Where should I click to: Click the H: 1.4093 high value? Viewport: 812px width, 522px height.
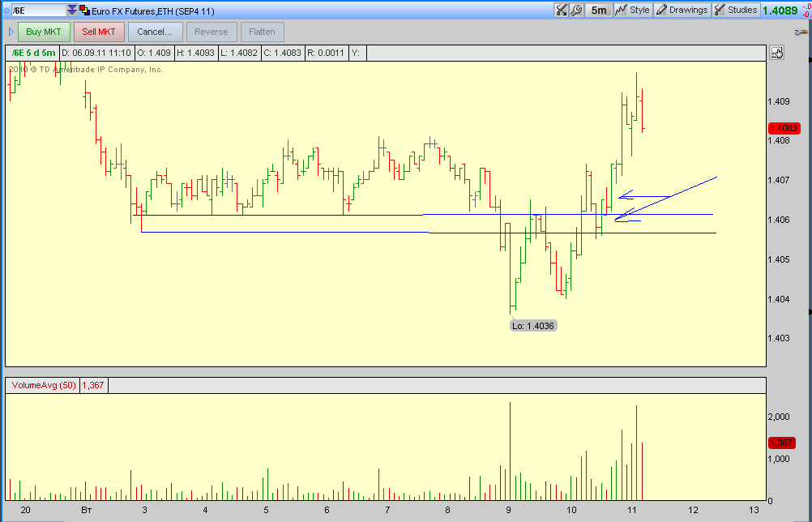[194, 53]
